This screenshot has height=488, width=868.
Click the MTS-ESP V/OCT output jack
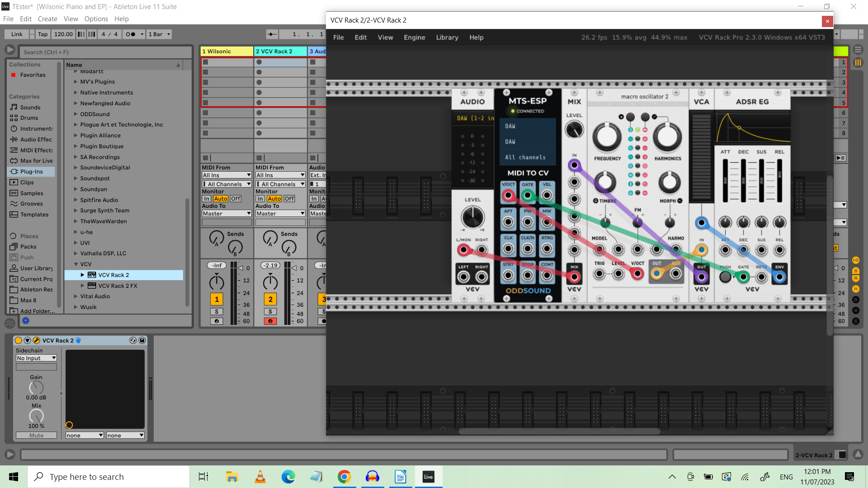pos(508,196)
